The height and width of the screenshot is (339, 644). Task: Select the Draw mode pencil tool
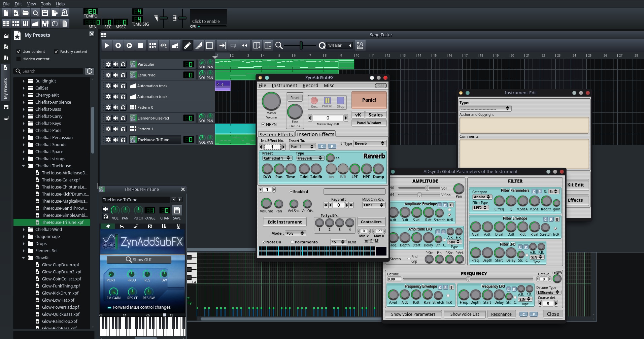coord(188,45)
